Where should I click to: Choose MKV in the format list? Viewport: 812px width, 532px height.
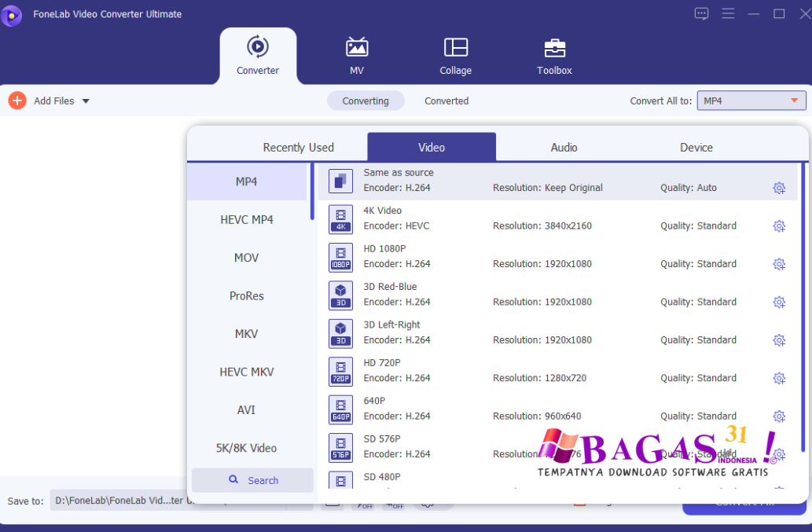(247, 334)
